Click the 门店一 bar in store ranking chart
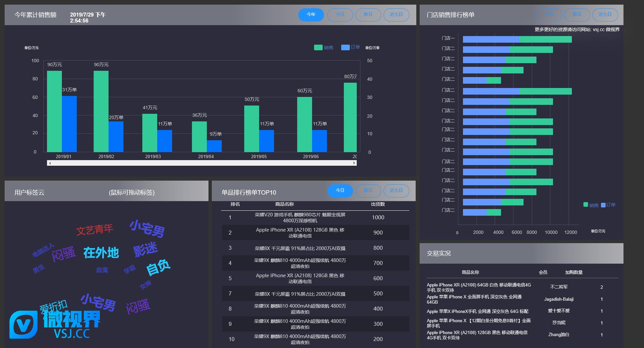 517,39
